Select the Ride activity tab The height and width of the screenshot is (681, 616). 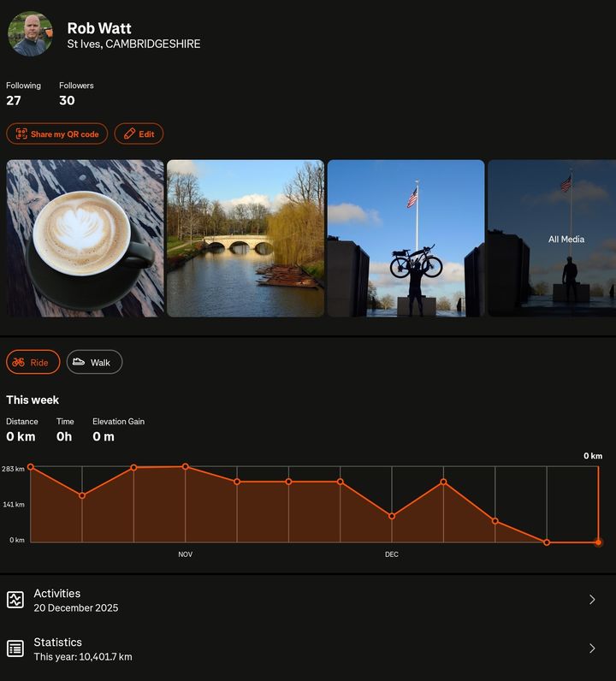pyautogui.click(x=33, y=363)
